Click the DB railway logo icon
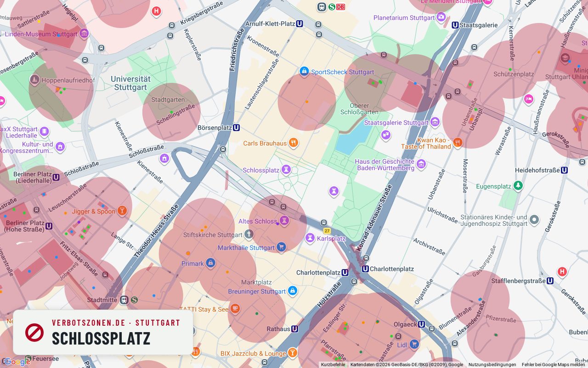The width and height of the screenshot is (588, 368). coord(341,6)
